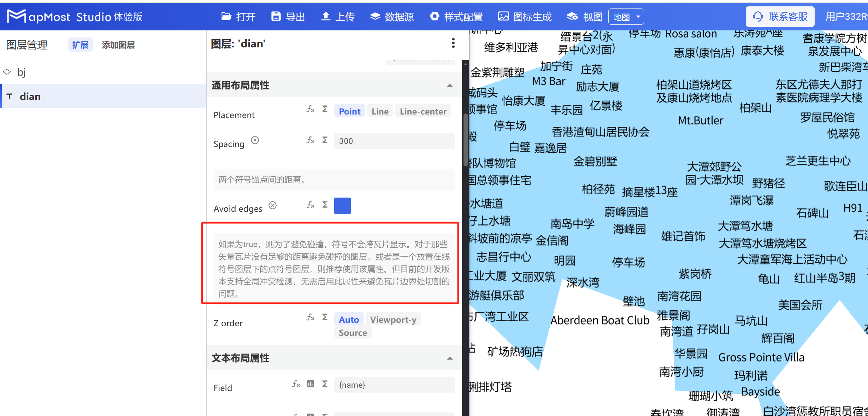Image resolution: width=868 pixels, height=416 pixels.
Task: Open the Avoid edges color swatch
Action: (x=342, y=206)
